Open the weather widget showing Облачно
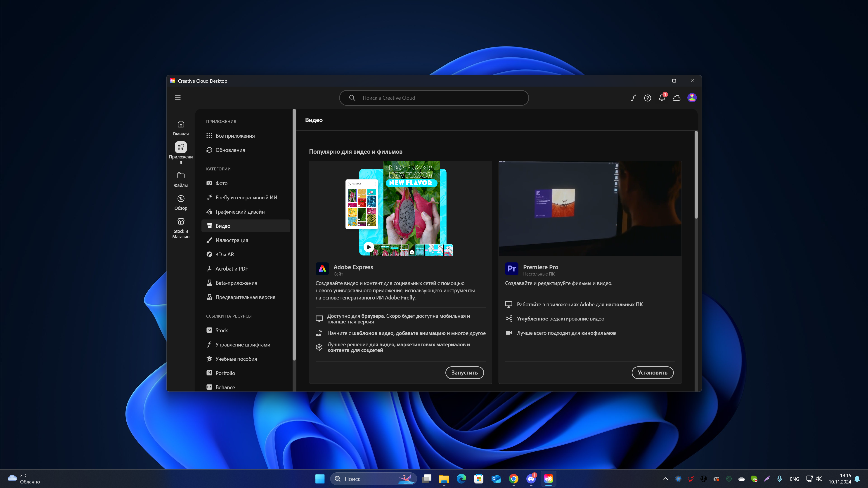 point(24,479)
